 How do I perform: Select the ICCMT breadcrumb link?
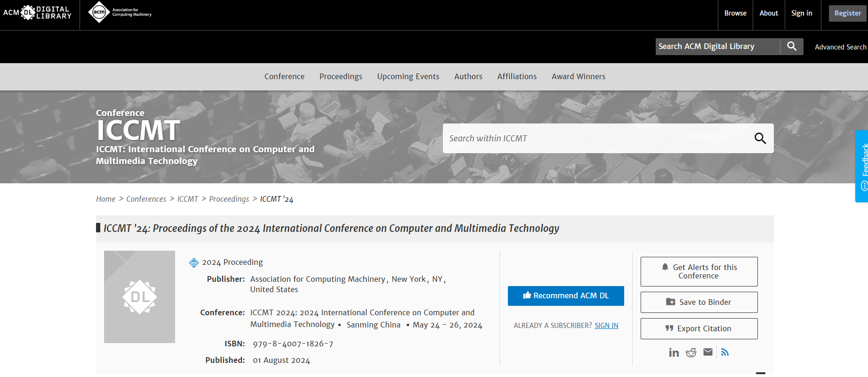(x=188, y=199)
